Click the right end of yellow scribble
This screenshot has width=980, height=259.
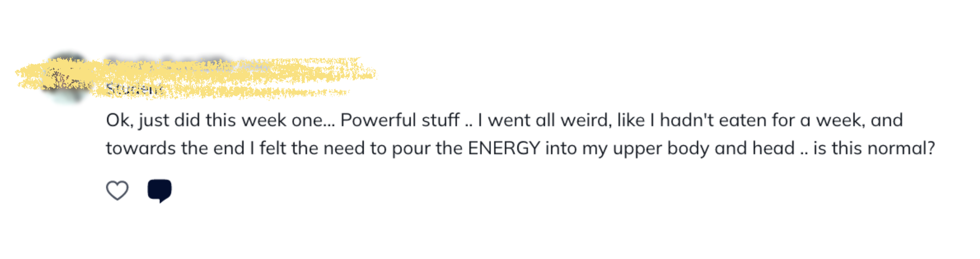tap(371, 74)
